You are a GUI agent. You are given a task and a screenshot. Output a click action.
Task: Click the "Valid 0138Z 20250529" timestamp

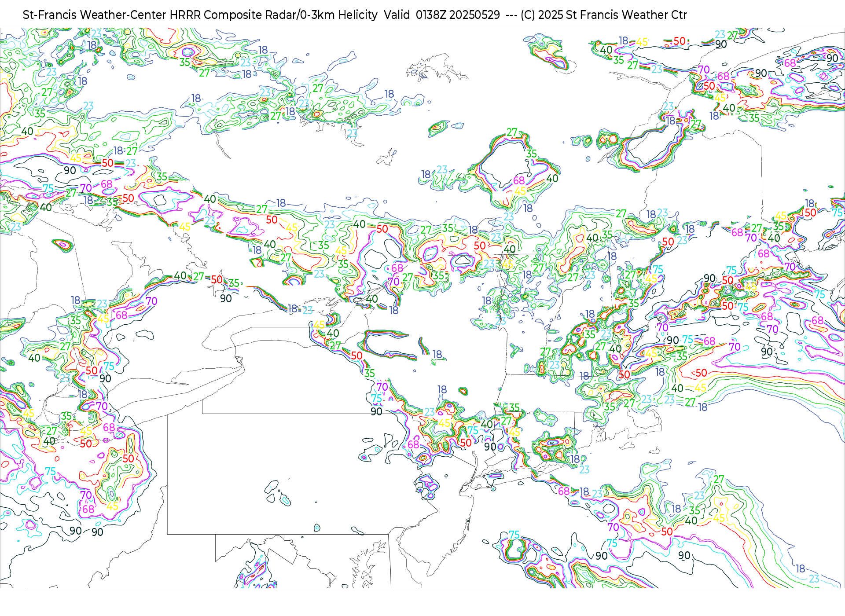[x=442, y=15]
